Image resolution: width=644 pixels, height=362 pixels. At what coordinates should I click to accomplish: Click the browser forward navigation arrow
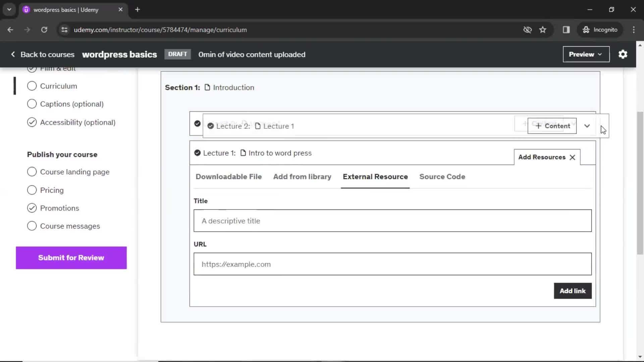pyautogui.click(x=27, y=30)
